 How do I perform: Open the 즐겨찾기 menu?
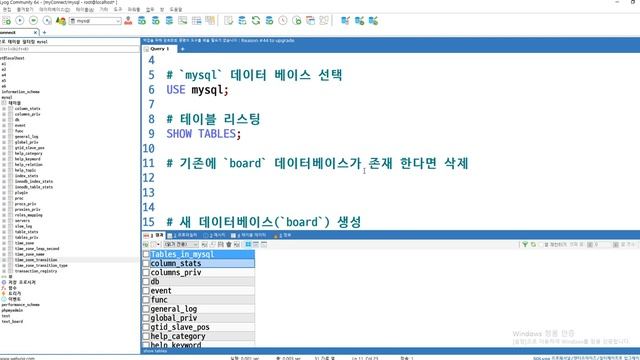click(25, 9)
